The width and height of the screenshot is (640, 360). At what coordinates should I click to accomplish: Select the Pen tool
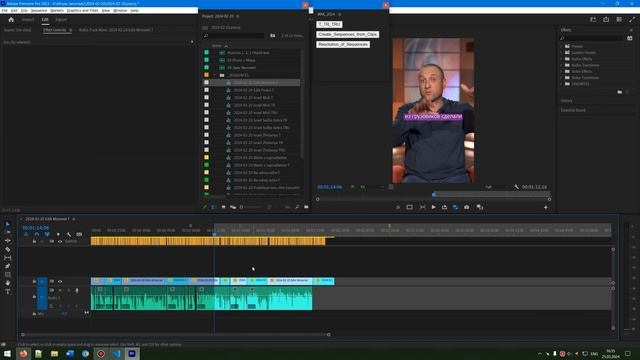[8, 266]
